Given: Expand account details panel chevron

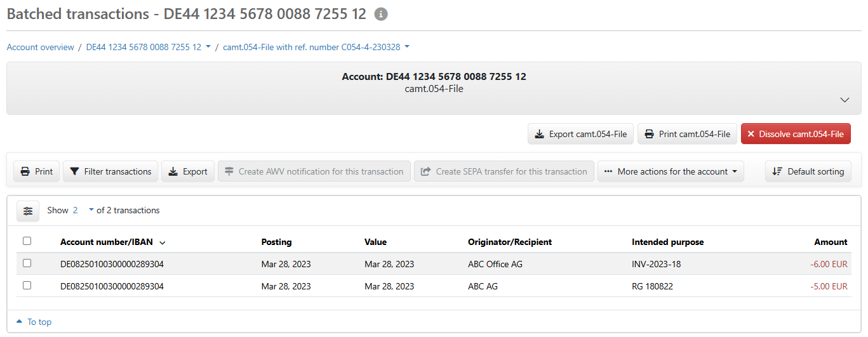Looking at the screenshot, I should pyautogui.click(x=845, y=100).
